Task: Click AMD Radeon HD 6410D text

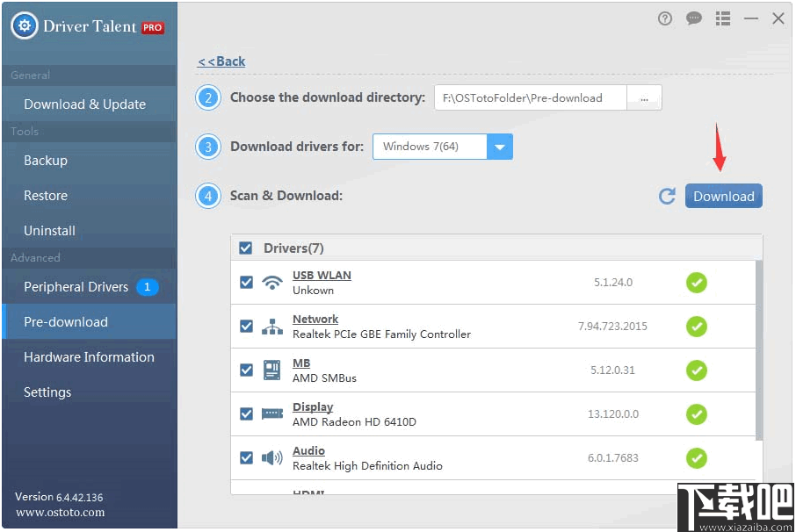Action: [354, 422]
